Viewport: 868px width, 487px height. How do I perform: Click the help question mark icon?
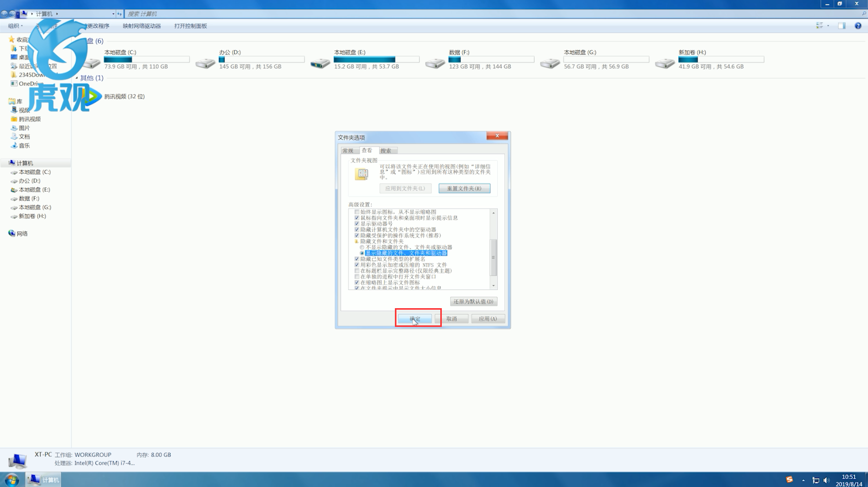tap(858, 26)
